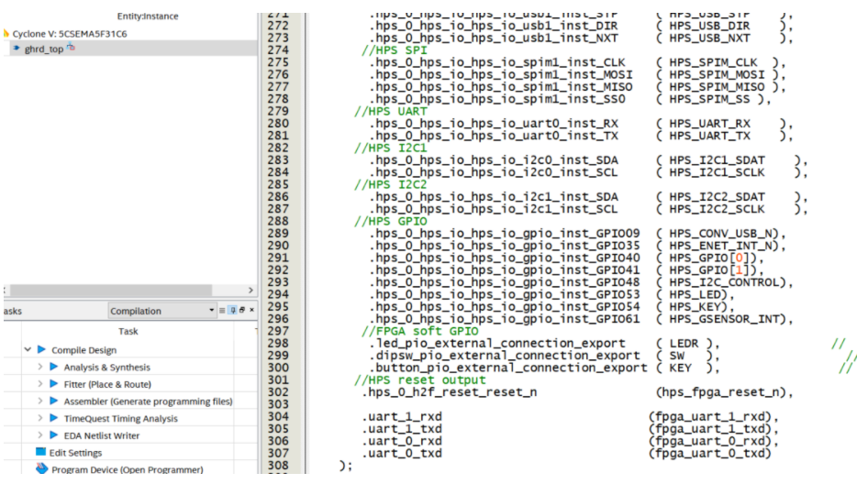The width and height of the screenshot is (868, 484).
Task: Click the Compile Design play icon
Action: coord(41,349)
